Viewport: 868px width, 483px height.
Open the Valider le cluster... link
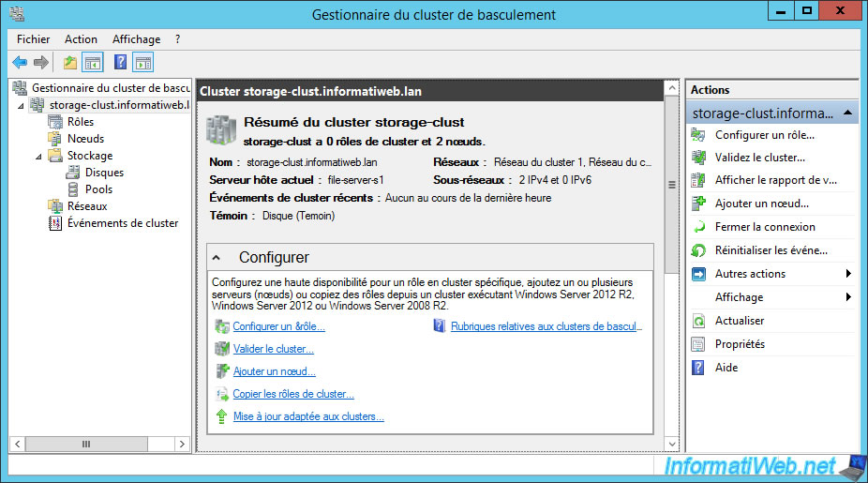274,349
